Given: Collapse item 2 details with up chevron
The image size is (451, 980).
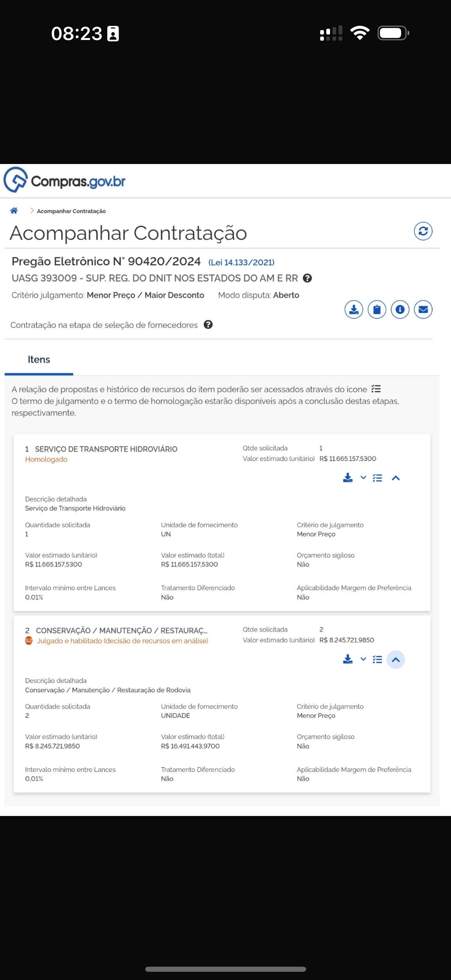Looking at the screenshot, I should tap(396, 659).
